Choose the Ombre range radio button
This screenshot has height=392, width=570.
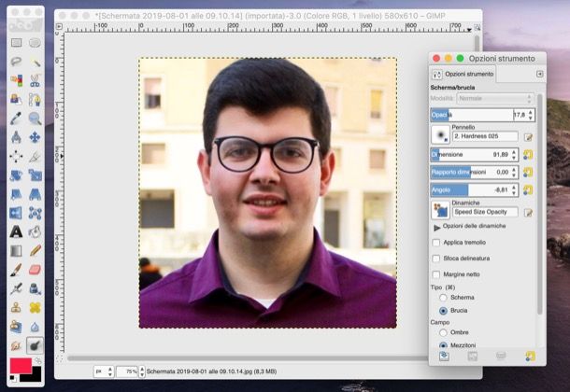coord(443,332)
